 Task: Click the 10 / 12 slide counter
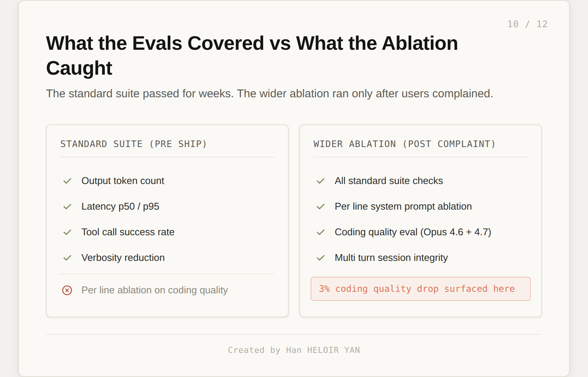tap(527, 24)
